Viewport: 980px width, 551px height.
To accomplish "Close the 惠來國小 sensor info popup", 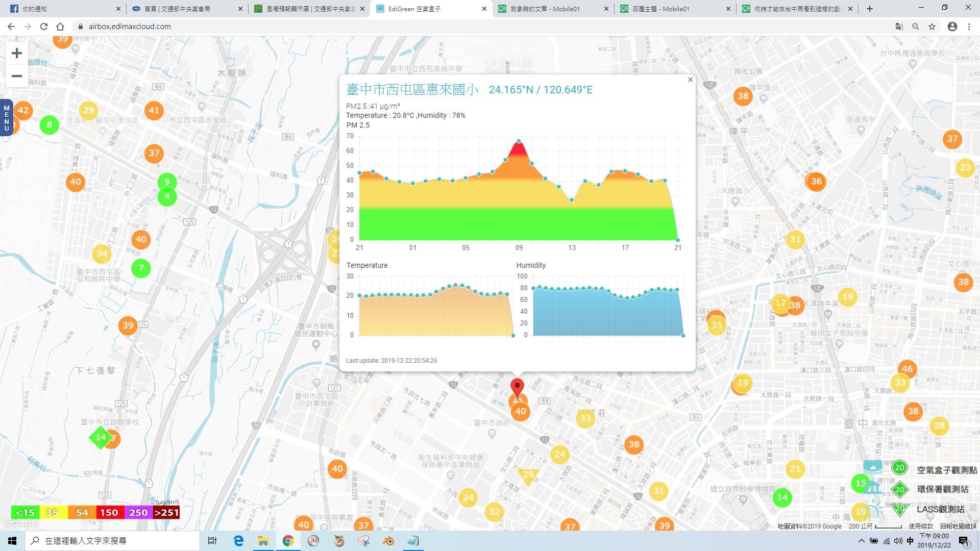I will point(690,80).
